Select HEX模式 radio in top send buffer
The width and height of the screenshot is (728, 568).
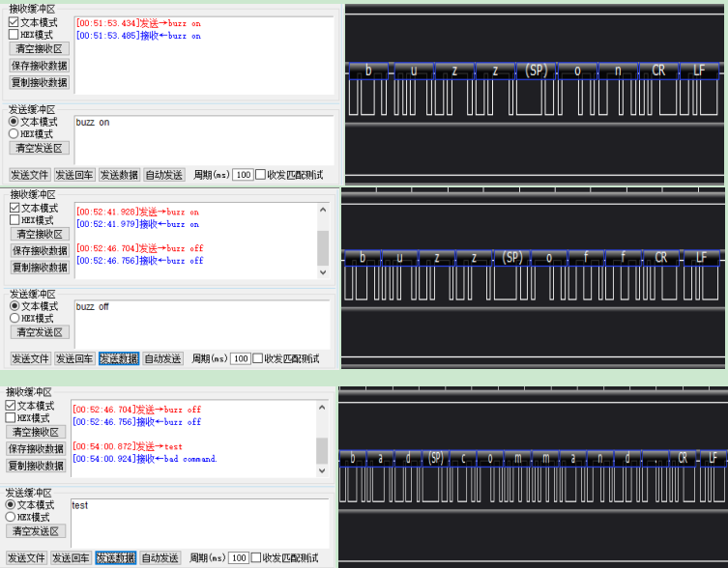[x=14, y=134]
